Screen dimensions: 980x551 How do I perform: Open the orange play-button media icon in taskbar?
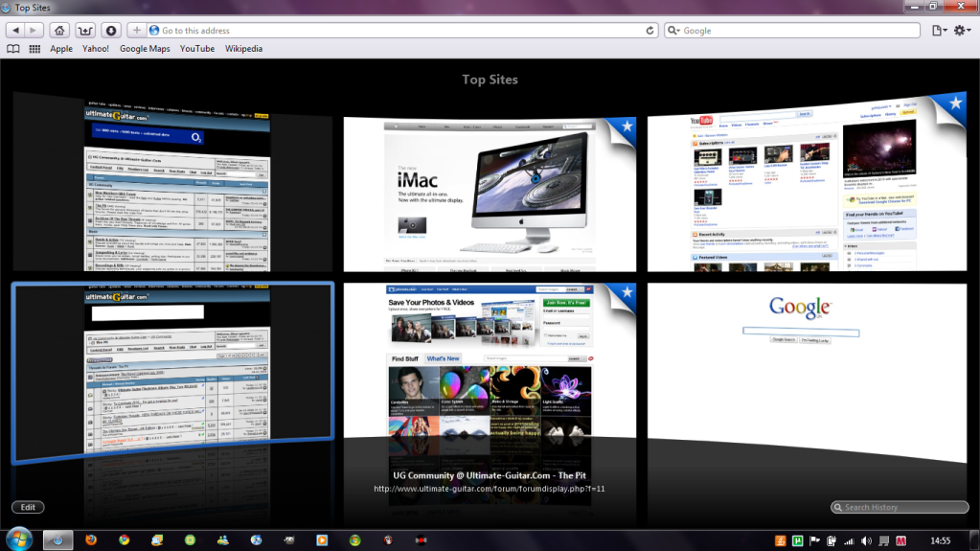tap(322, 540)
